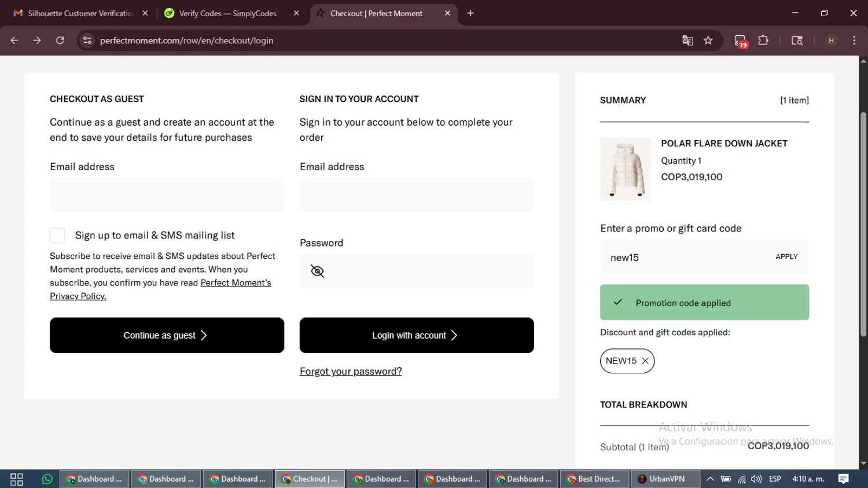Close the Verify Codes SimplyCodes tab
The height and width of the screenshot is (488, 868).
click(296, 13)
